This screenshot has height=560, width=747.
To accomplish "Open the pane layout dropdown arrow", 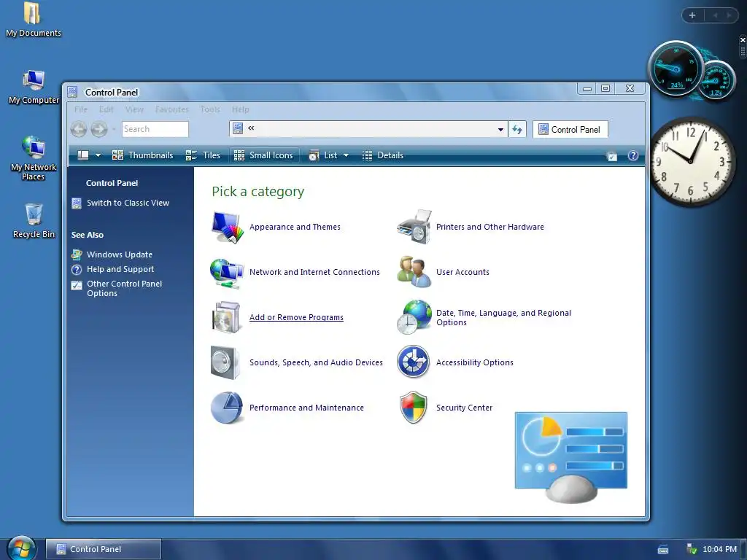I will pyautogui.click(x=98, y=155).
